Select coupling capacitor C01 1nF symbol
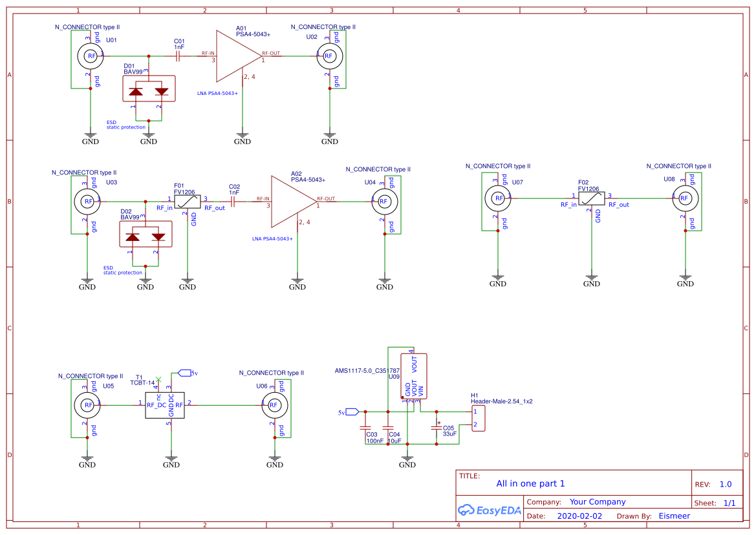The height and width of the screenshot is (535, 756). [177, 56]
